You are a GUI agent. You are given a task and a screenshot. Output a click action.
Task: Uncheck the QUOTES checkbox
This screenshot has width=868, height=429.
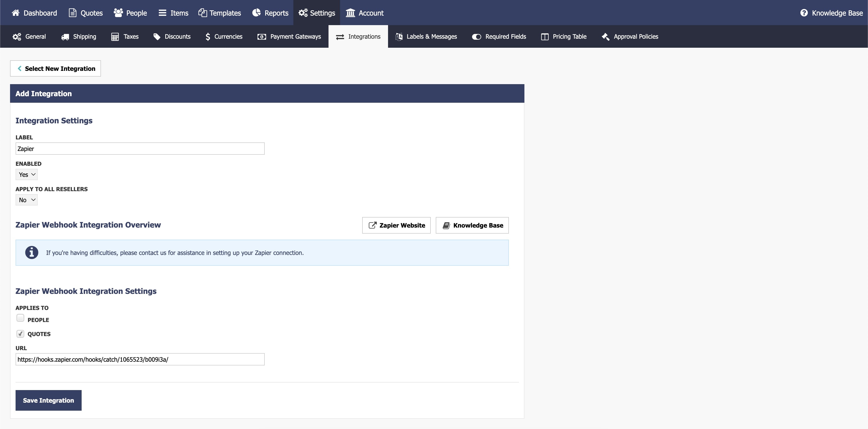(x=20, y=334)
